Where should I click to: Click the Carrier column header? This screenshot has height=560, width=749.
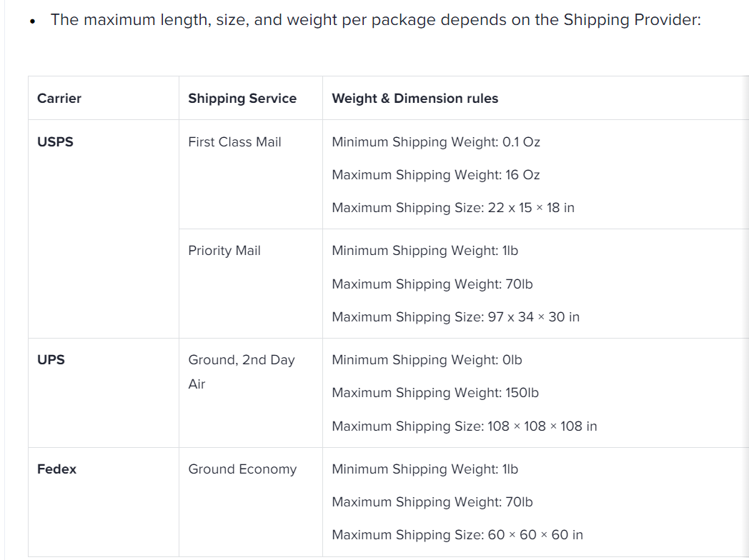click(59, 99)
